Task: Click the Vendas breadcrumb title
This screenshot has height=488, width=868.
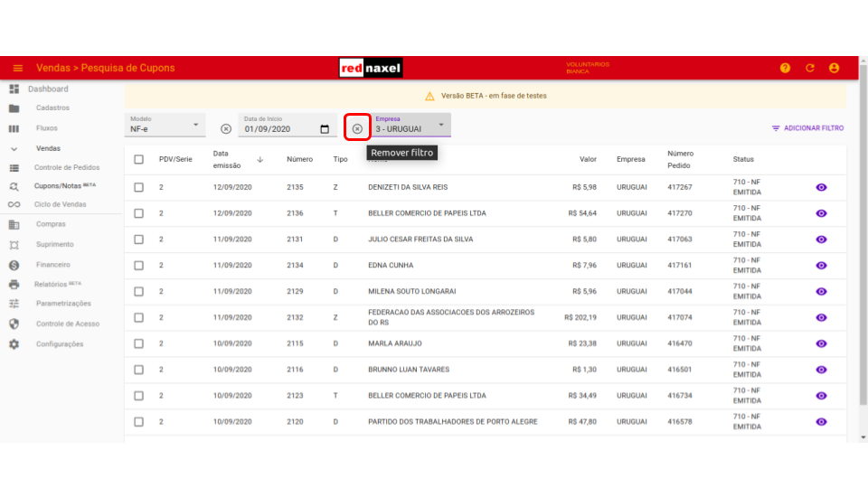Action: [53, 68]
